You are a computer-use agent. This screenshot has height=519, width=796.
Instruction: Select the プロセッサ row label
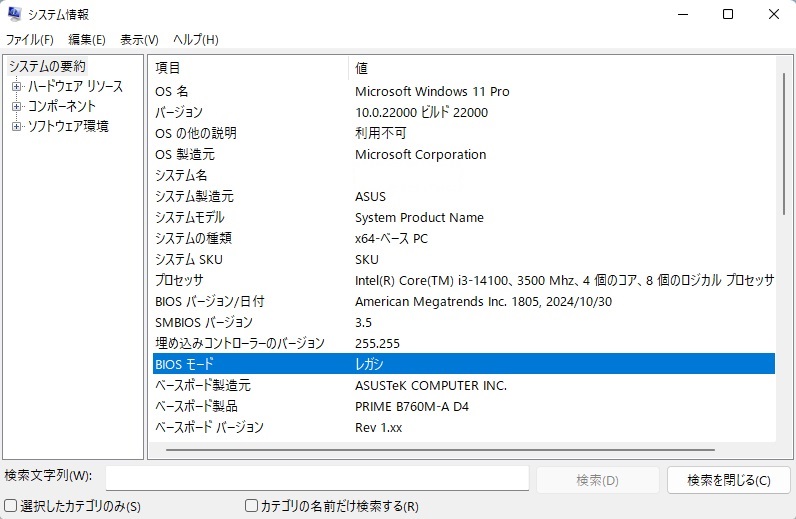pyautogui.click(x=179, y=280)
